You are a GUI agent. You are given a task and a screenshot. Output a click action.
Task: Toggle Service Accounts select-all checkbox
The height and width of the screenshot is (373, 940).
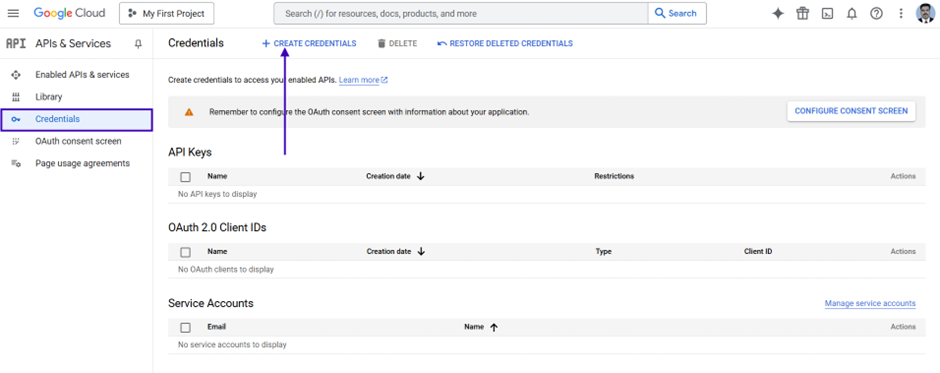pos(186,327)
